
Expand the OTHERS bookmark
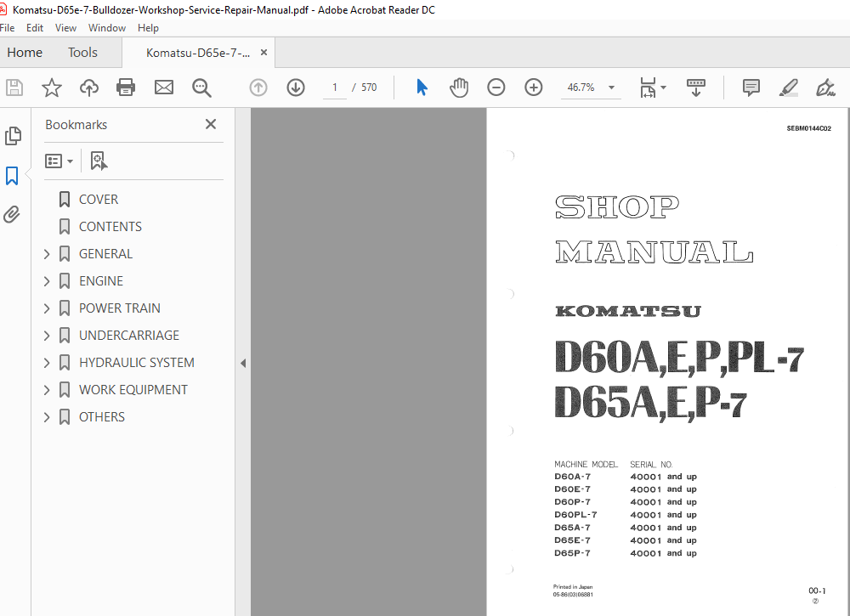[47, 416]
